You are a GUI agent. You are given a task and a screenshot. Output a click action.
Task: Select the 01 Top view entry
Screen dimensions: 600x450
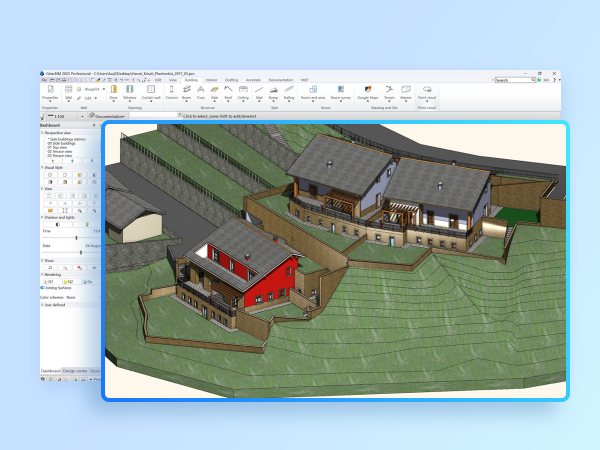(x=57, y=147)
